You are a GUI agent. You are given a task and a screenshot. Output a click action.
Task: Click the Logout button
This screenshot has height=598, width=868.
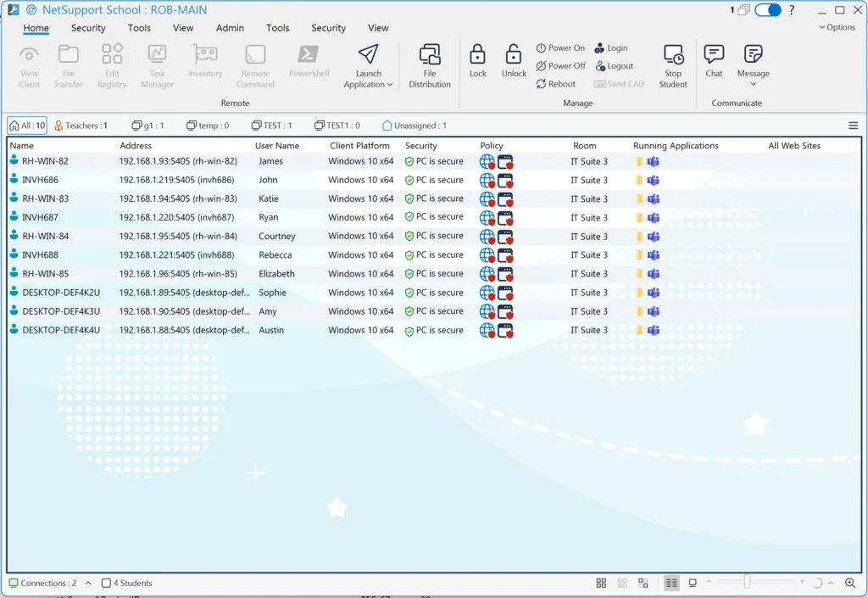pos(614,66)
